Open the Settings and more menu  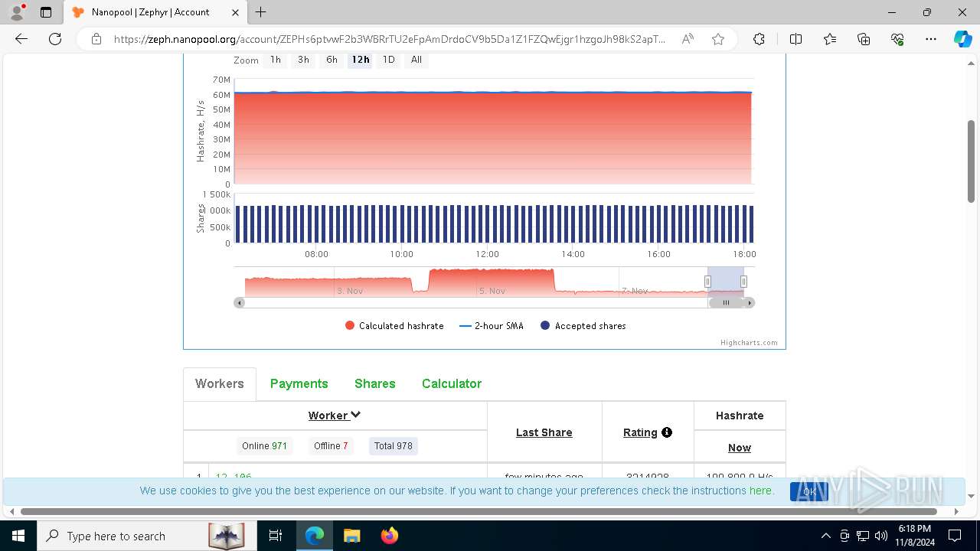[931, 39]
